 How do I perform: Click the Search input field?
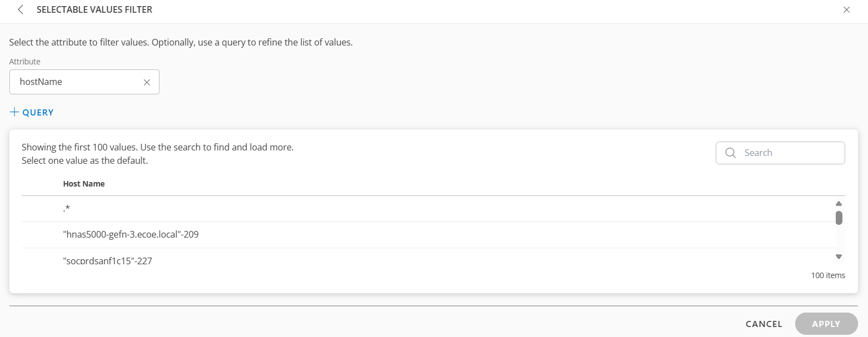[789, 152]
